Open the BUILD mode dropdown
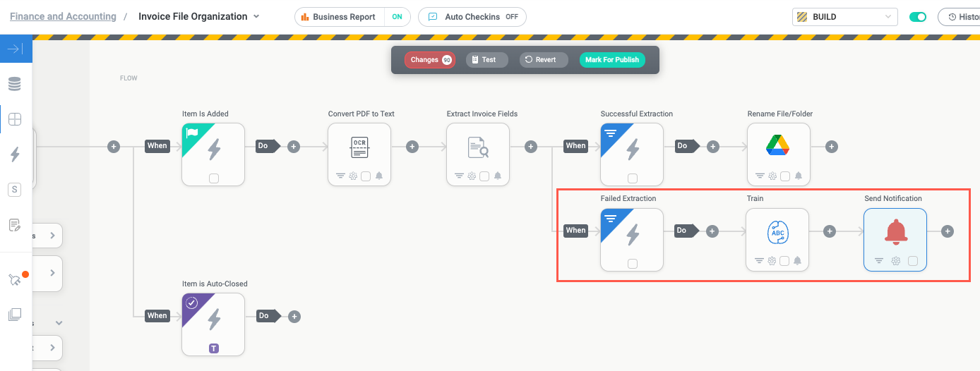 coord(845,17)
